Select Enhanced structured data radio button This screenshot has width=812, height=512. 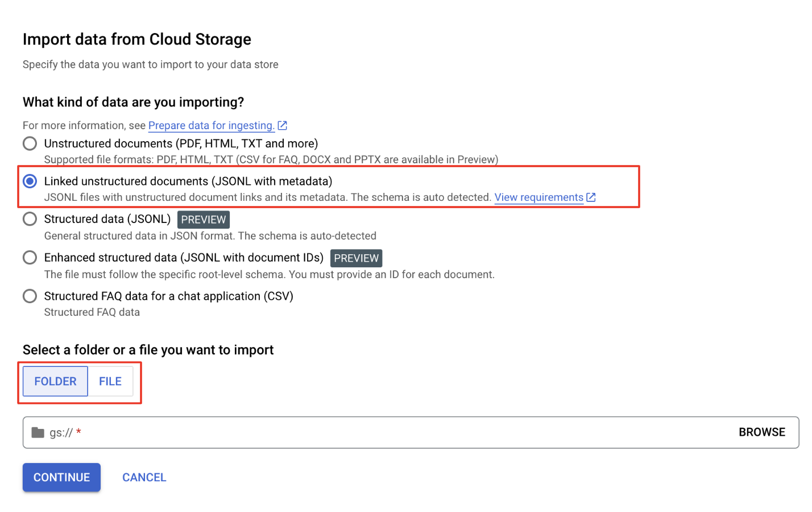pos(30,258)
